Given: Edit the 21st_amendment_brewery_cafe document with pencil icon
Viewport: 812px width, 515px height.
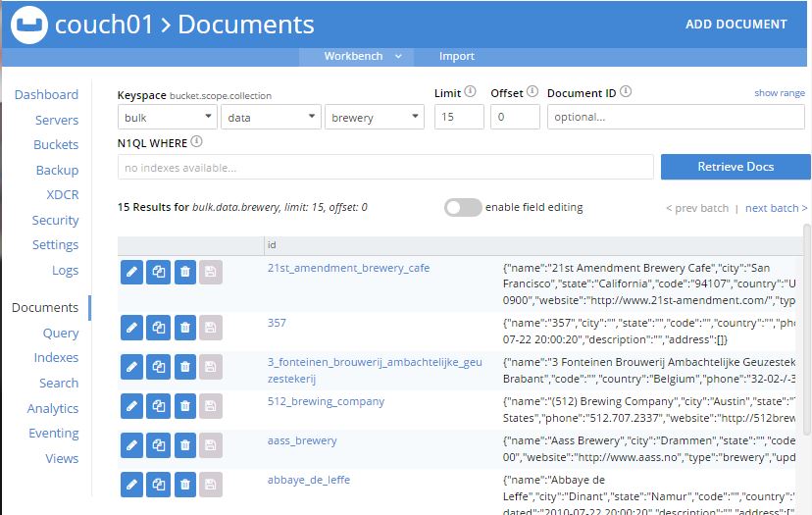Looking at the screenshot, I should coord(131,272).
